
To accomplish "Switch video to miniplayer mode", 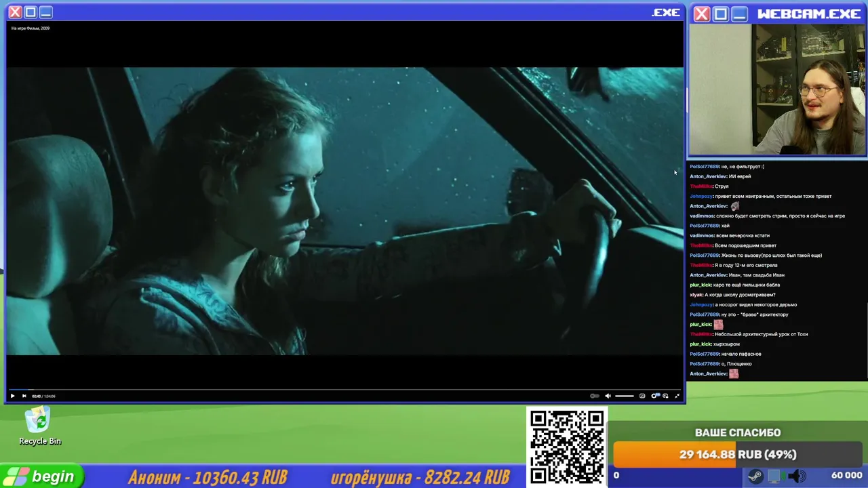I will pos(665,396).
